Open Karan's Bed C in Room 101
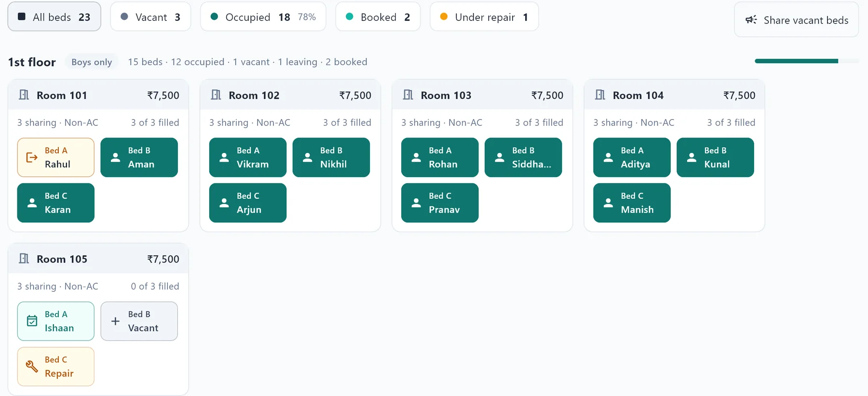Viewport: 868px width, 396px height. click(x=56, y=203)
